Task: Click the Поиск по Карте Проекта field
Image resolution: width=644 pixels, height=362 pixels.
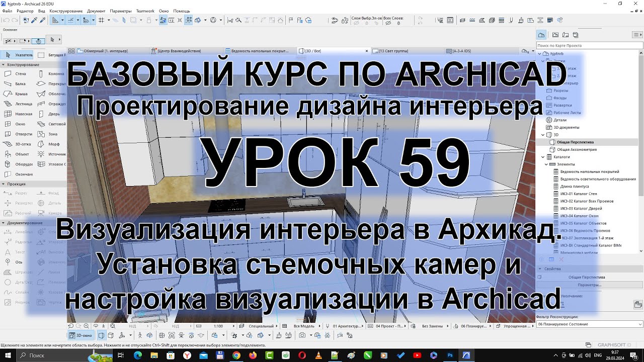Action: click(x=589, y=45)
